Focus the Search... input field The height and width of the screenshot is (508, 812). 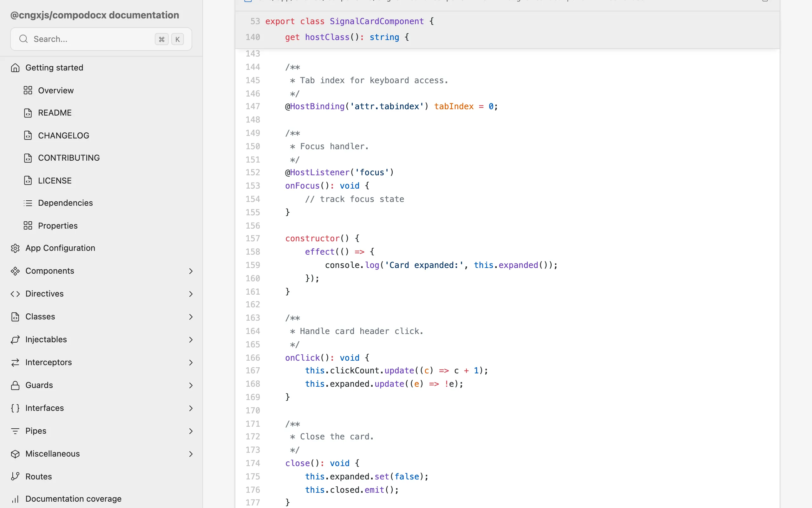101,39
